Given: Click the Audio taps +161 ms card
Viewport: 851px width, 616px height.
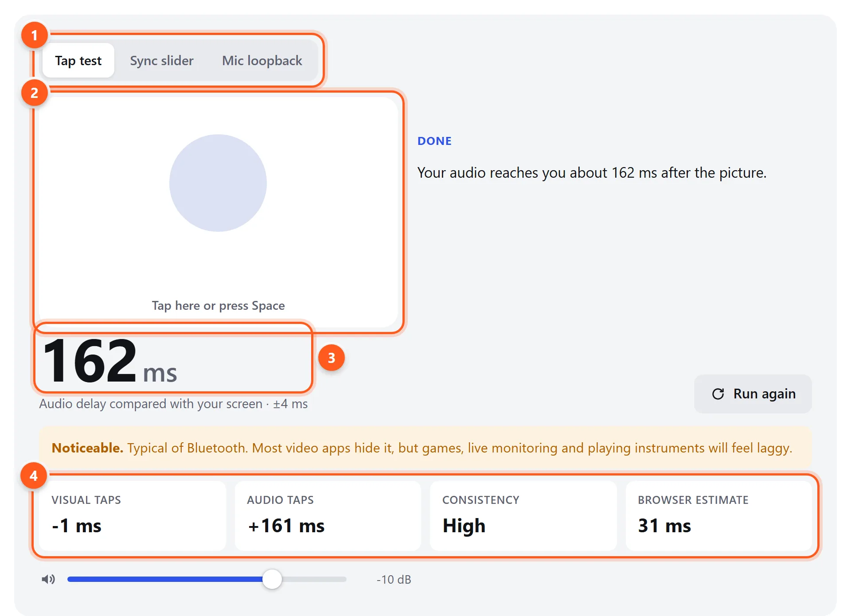Looking at the screenshot, I should pyautogui.click(x=328, y=516).
